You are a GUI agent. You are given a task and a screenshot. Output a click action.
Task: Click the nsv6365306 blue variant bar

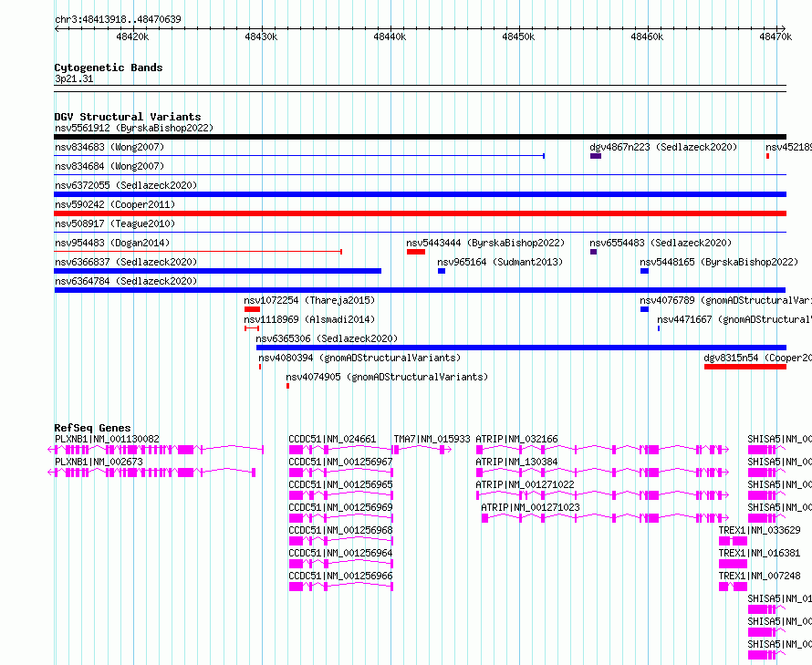[x=522, y=348]
